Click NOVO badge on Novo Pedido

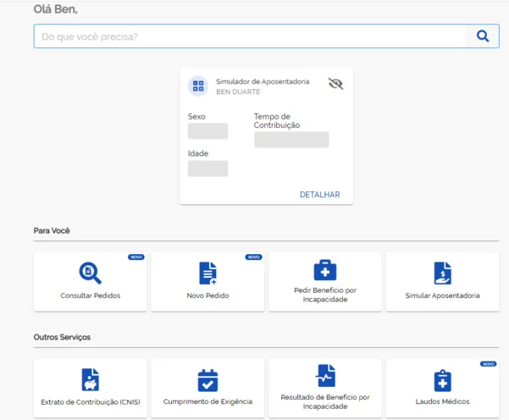tap(253, 257)
